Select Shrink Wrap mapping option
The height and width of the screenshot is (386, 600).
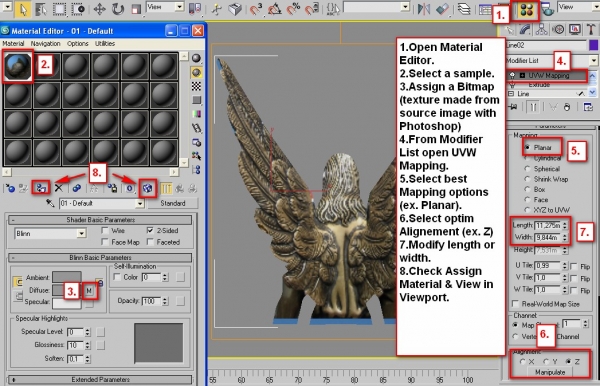click(x=528, y=179)
